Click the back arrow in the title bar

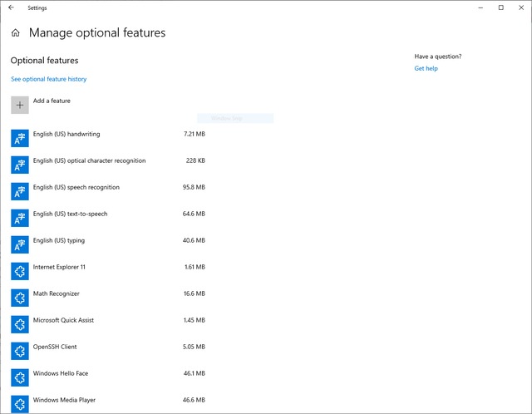(x=11, y=7)
